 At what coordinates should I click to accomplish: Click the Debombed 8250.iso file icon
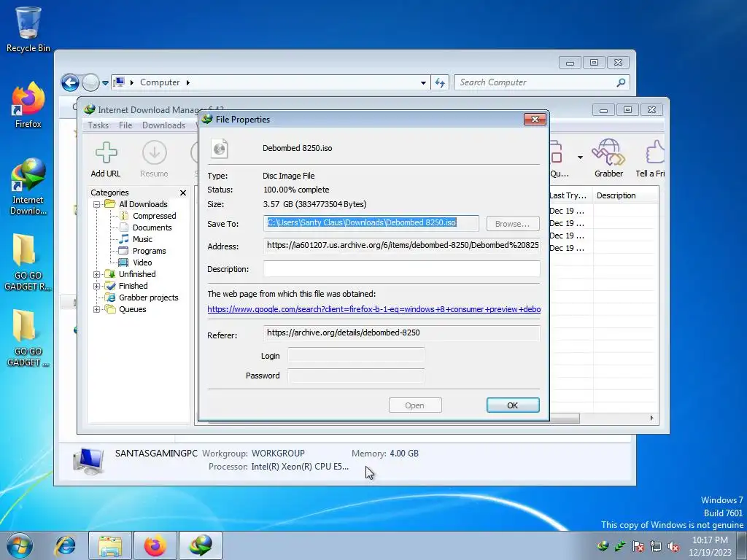point(220,149)
